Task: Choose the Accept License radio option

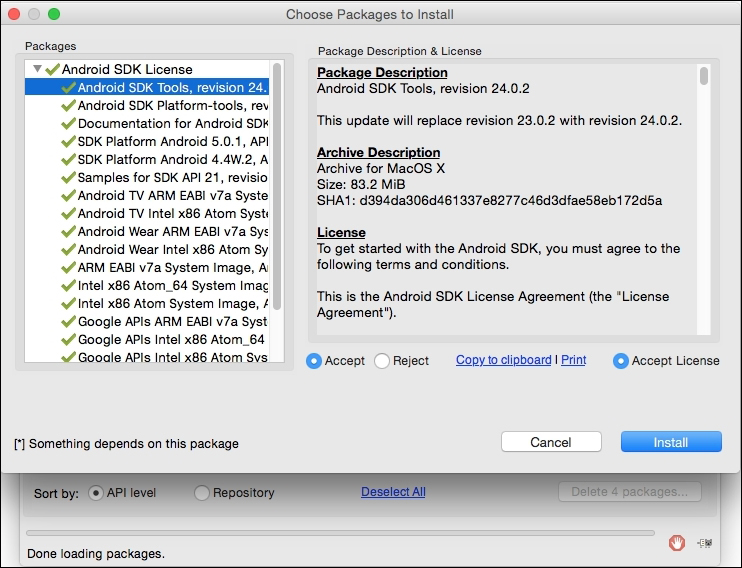Action: point(621,361)
